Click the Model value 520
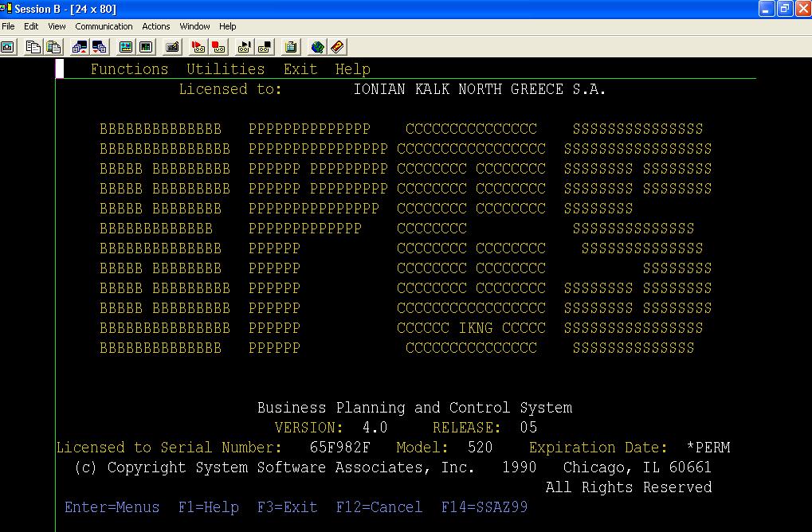 tap(480, 448)
